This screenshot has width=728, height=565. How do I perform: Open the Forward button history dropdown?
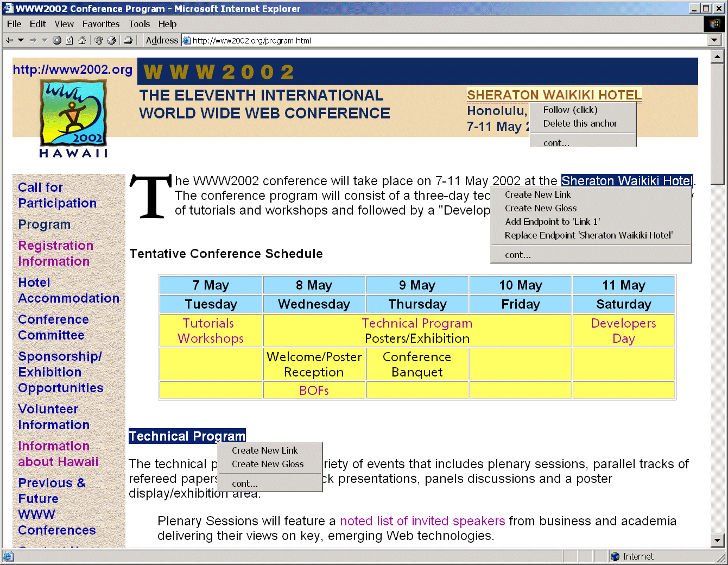click(45, 40)
